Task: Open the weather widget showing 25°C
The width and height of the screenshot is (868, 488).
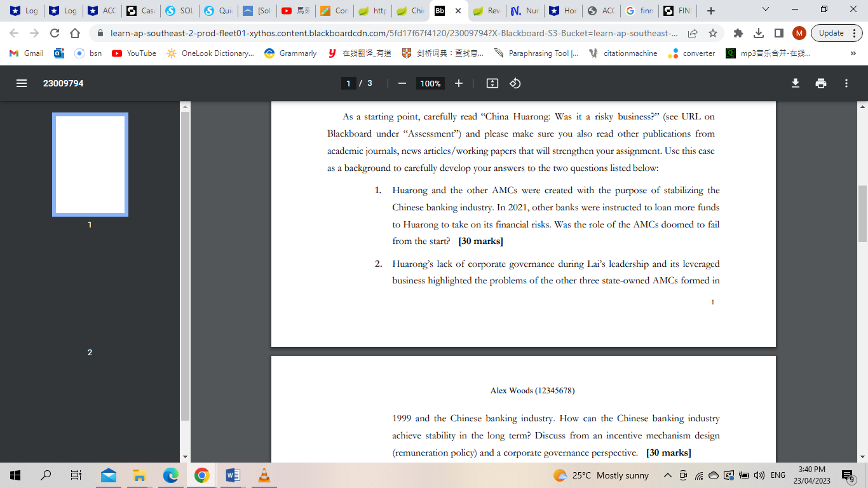Action: [601, 475]
